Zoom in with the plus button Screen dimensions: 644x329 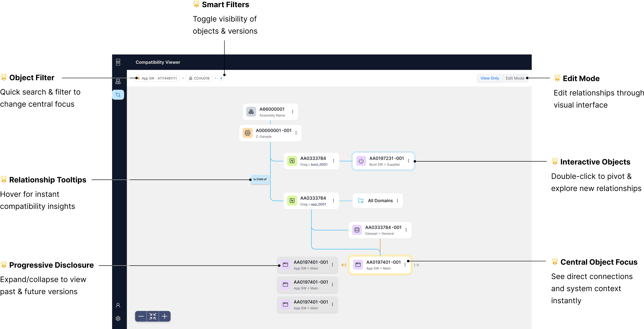[164, 316]
